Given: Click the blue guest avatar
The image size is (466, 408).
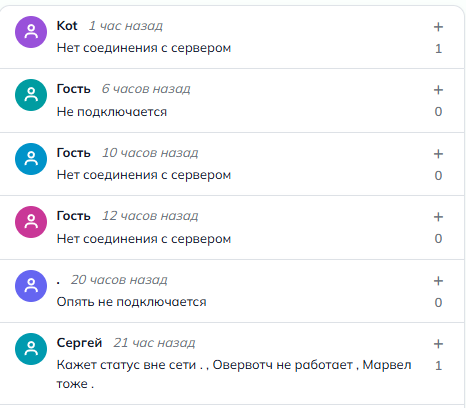Looking at the screenshot, I should click(31, 159).
